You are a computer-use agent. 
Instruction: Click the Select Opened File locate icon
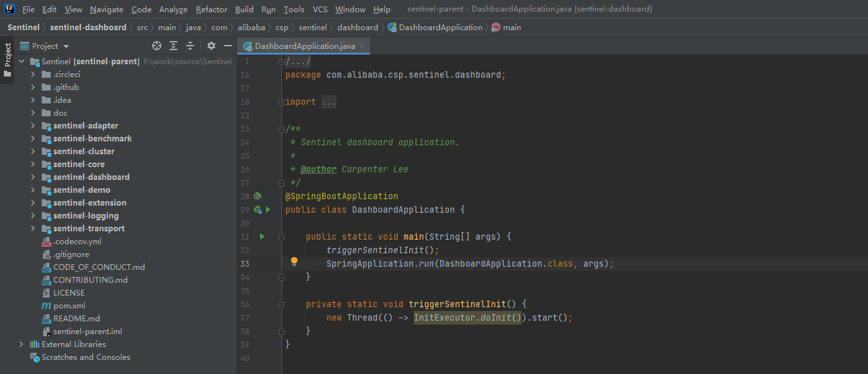pyautogui.click(x=157, y=46)
